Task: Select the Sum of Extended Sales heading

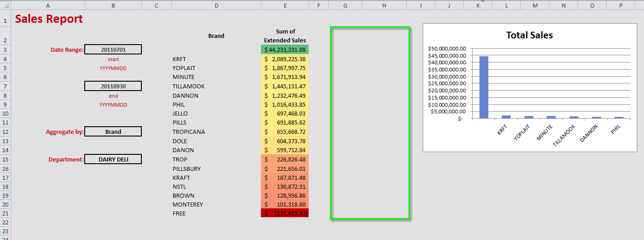Action: tap(285, 36)
